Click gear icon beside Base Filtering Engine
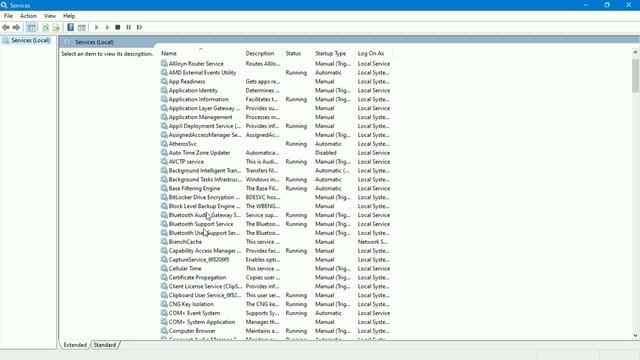The image size is (640, 360). tap(164, 188)
